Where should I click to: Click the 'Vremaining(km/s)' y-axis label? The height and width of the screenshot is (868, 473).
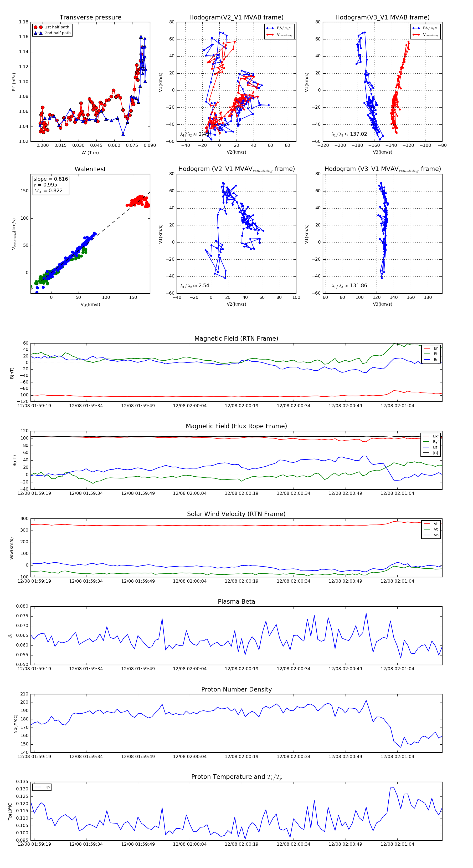[14, 234]
